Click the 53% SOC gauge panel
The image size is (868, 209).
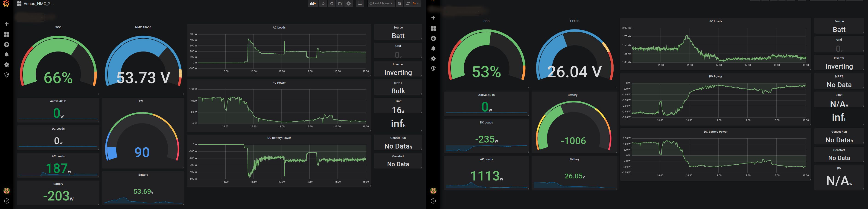(x=486, y=57)
